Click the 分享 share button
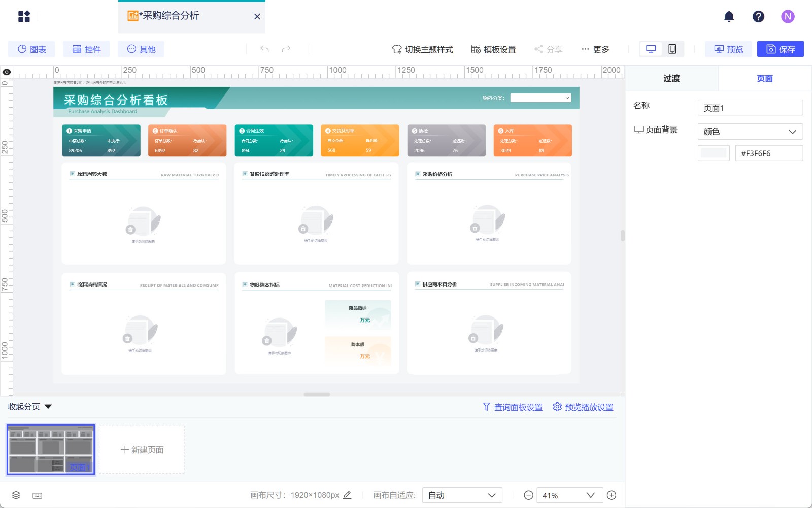This screenshot has width=812, height=508. pyautogui.click(x=549, y=49)
